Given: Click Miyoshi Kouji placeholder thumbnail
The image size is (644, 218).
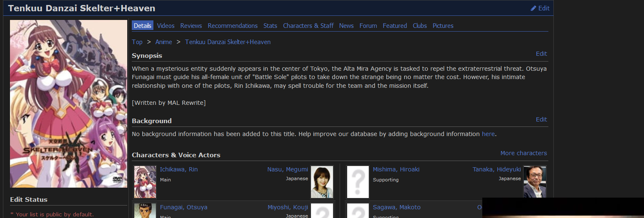Looking at the screenshot, I should (x=322, y=211).
